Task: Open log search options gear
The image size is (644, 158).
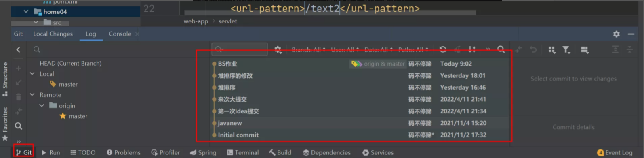Action: 278,49
